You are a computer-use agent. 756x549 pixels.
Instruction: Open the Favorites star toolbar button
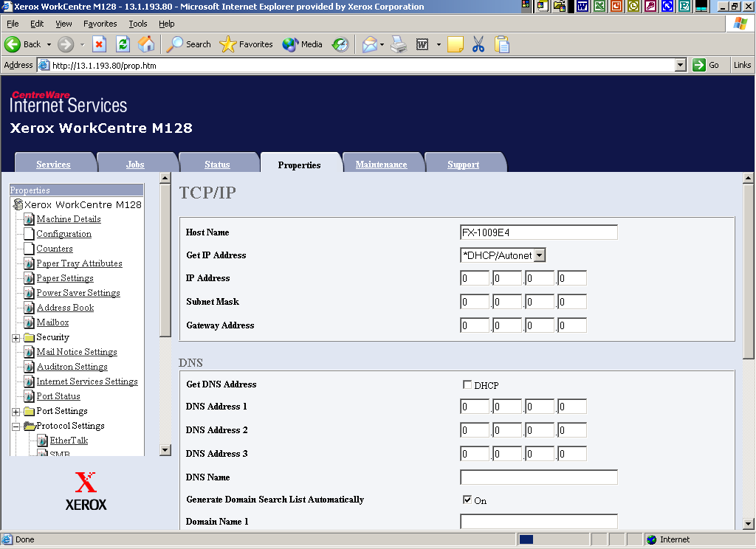pyautogui.click(x=246, y=44)
